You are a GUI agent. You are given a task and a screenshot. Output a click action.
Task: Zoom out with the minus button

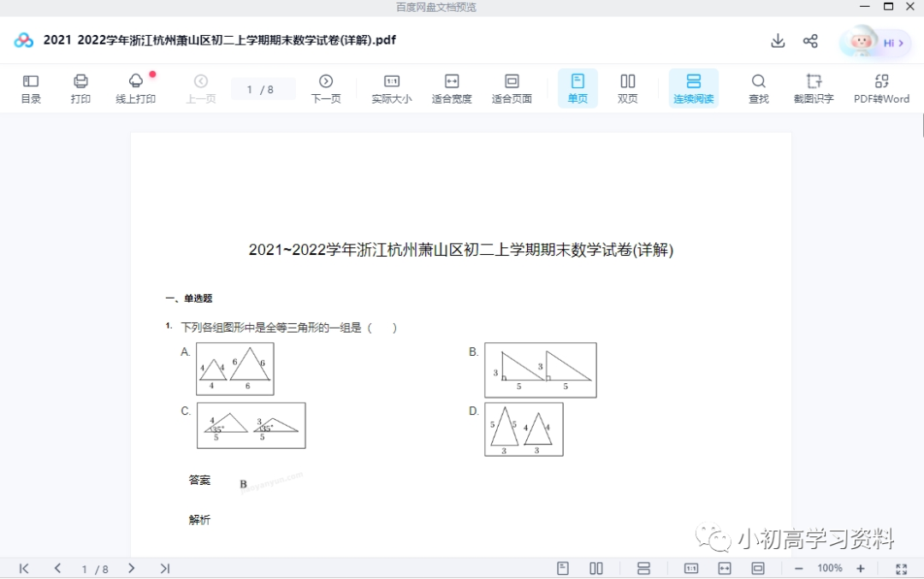click(798, 569)
